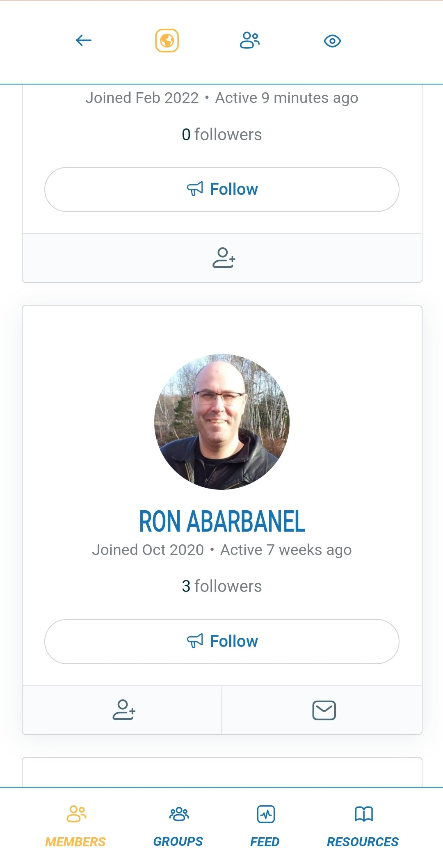Tap the Resources book icon
The height and width of the screenshot is (868, 443).
(x=364, y=814)
